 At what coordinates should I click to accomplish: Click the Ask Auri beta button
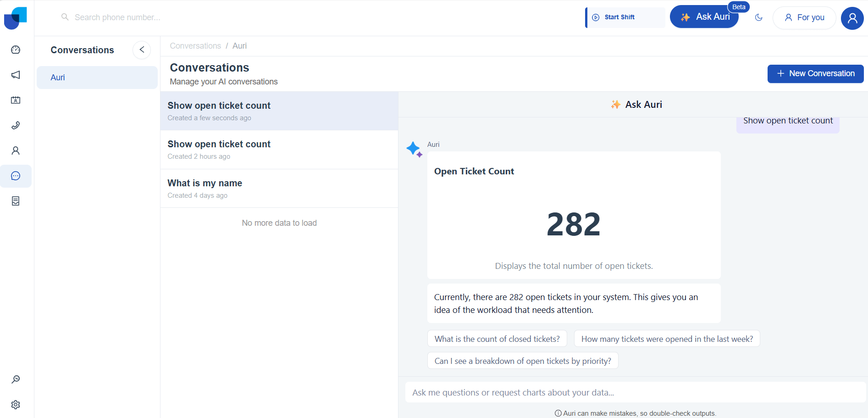pyautogui.click(x=704, y=17)
